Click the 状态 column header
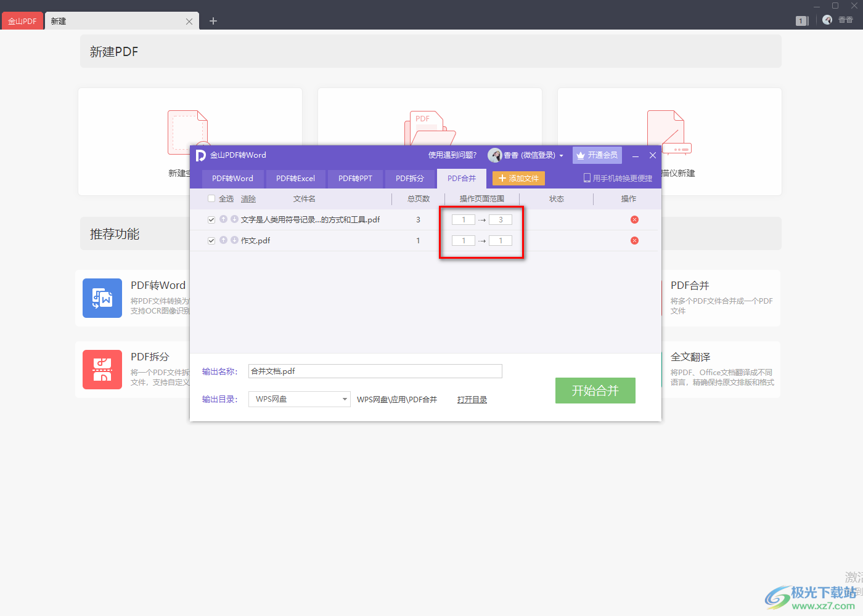This screenshot has height=616, width=863. [x=557, y=199]
